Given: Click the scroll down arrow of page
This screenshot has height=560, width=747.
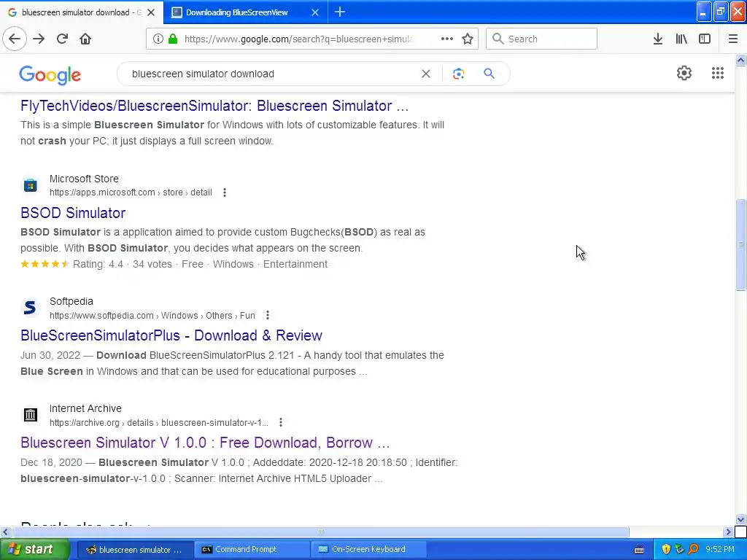Looking at the screenshot, I should pos(741,519).
